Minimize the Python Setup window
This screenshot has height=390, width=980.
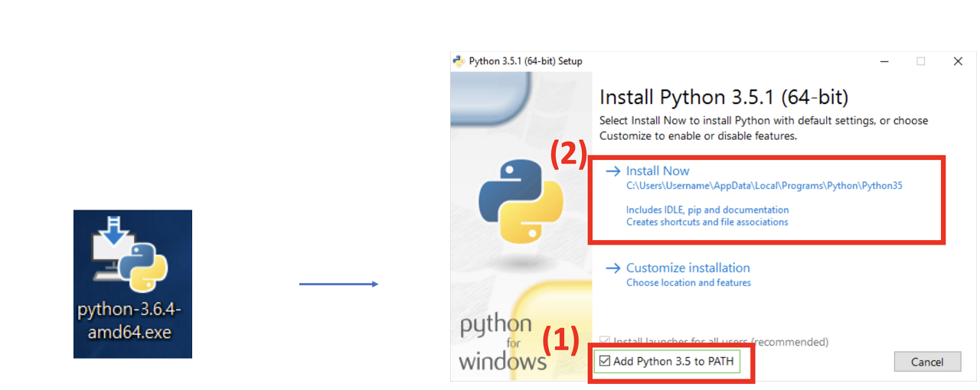(x=884, y=61)
